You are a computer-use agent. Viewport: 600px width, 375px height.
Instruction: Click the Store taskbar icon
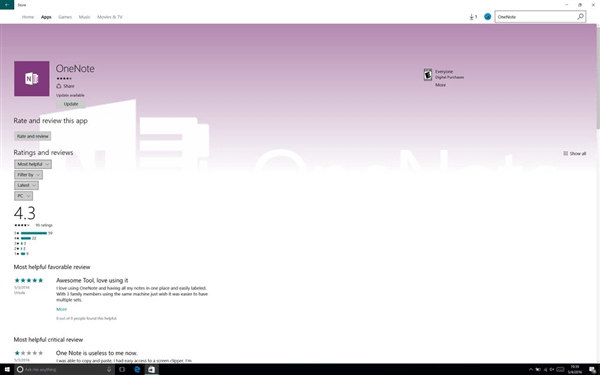(152, 369)
